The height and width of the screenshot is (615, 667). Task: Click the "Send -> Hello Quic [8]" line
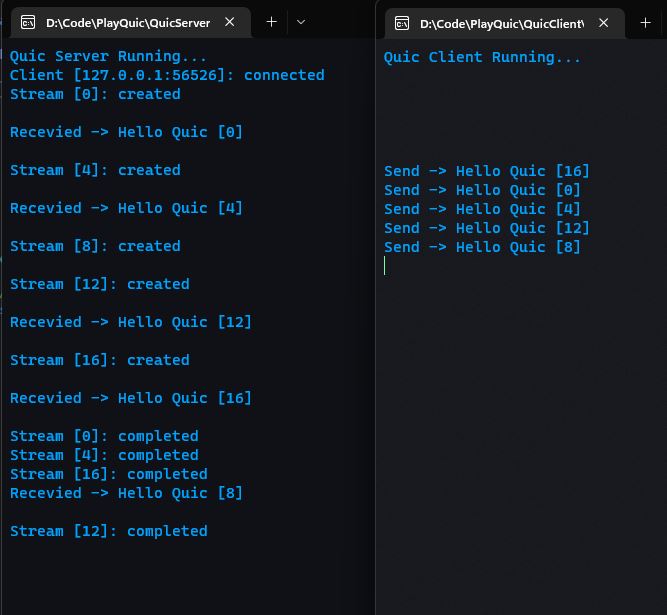482,247
